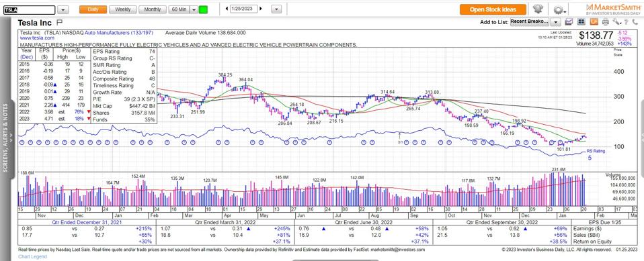Click the 1/25/2023 date field
This screenshot has height=261, width=644.
point(243,9)
